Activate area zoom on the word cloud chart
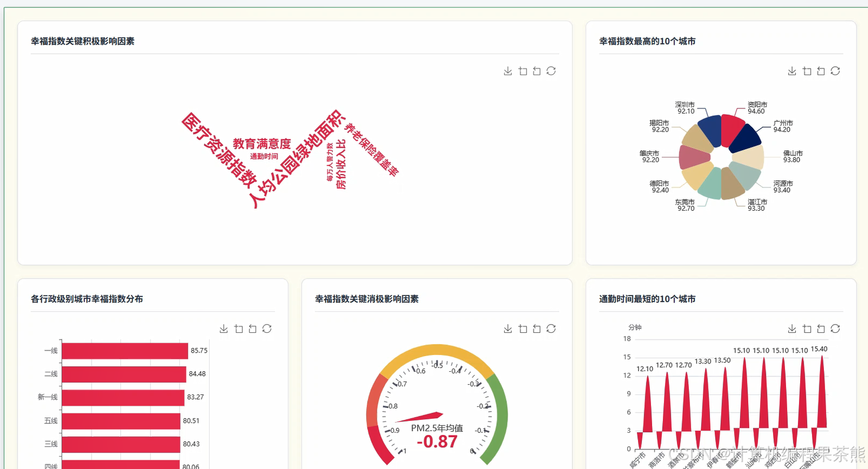 coord(523,71)
